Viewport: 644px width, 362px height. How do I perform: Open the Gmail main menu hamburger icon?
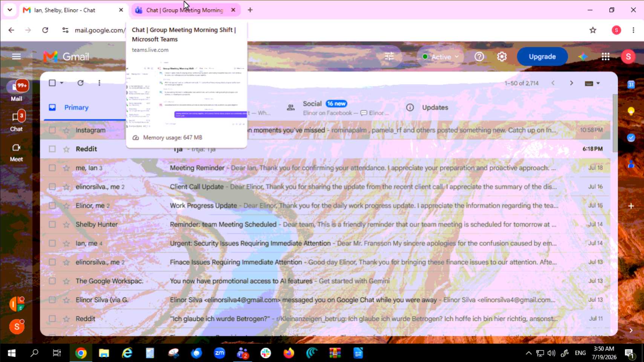point(16,57)
